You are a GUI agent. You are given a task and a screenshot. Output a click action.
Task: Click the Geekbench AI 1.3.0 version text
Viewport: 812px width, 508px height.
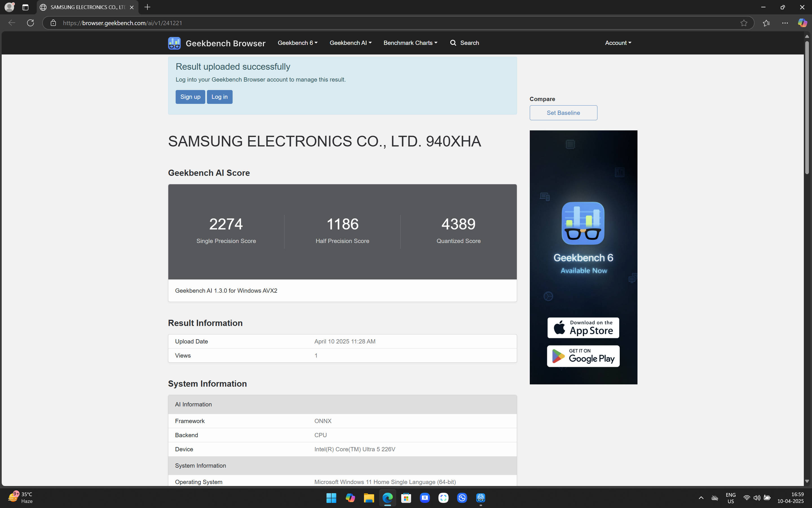tap(226, 291)
